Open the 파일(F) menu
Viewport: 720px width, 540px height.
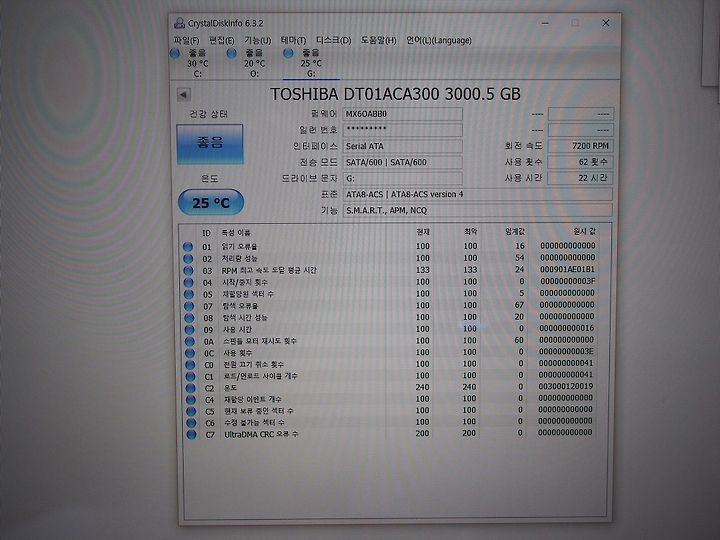pos(186,40)
